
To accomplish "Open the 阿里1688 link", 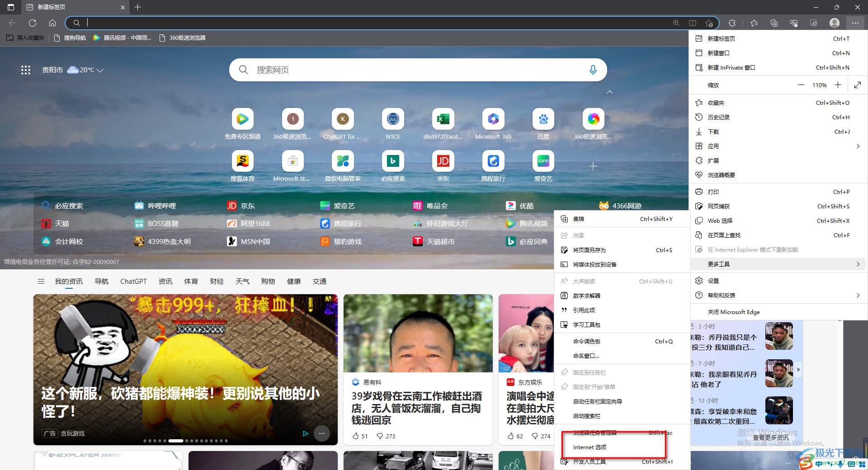I will click(x=248, y=223).
